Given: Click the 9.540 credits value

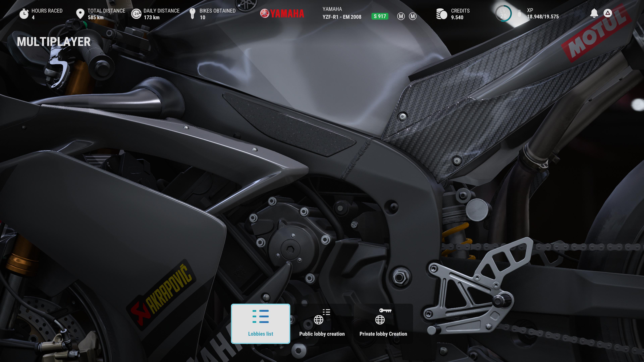Looking at the screenshot, I should (x=457, y=17).
